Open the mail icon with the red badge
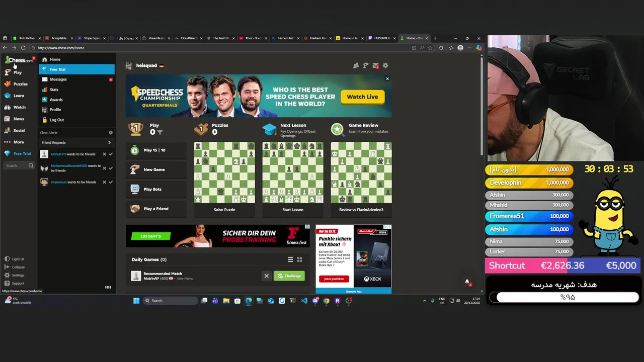Screen dimensions: 644x362 tap(375, 65)
